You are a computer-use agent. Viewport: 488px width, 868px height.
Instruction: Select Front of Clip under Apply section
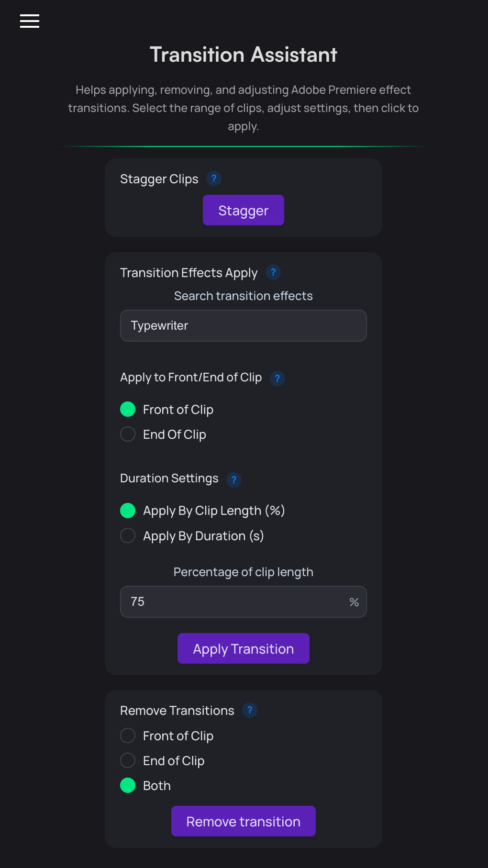click(128, 409)
